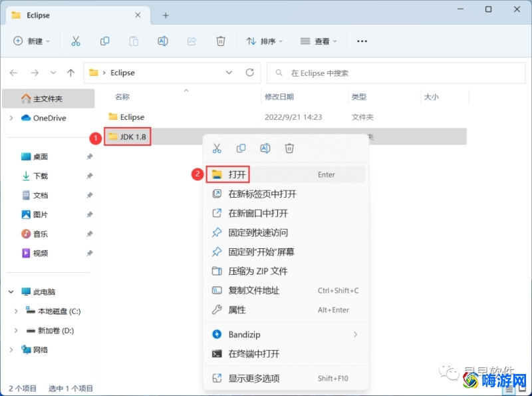Go back with the back arrow

(x=13, y=73)
